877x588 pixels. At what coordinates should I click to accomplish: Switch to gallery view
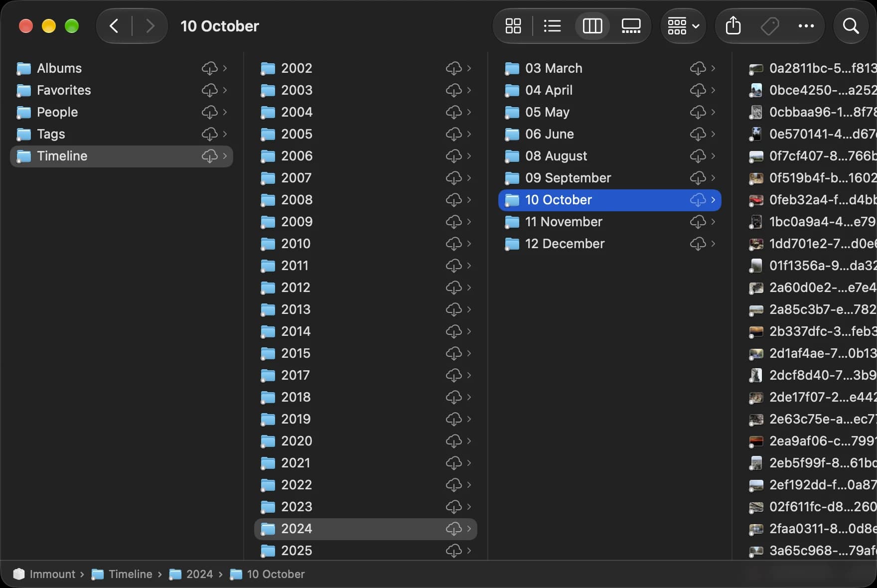tap(631, 26)
